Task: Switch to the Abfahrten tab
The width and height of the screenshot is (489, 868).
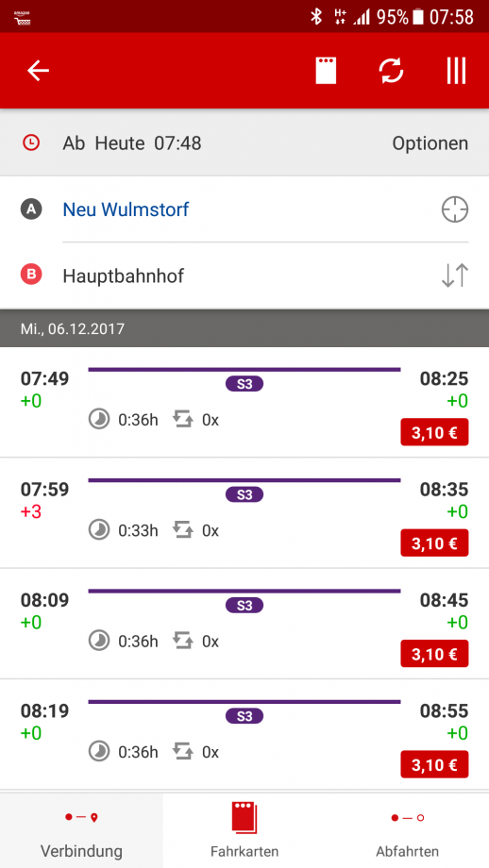Action: tap(407, 830)
